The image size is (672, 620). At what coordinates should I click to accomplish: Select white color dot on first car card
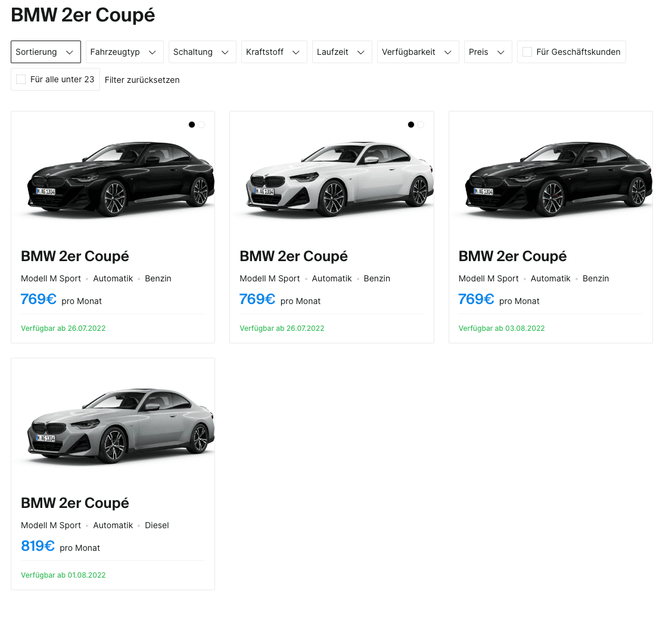click(x=201, y=125)
